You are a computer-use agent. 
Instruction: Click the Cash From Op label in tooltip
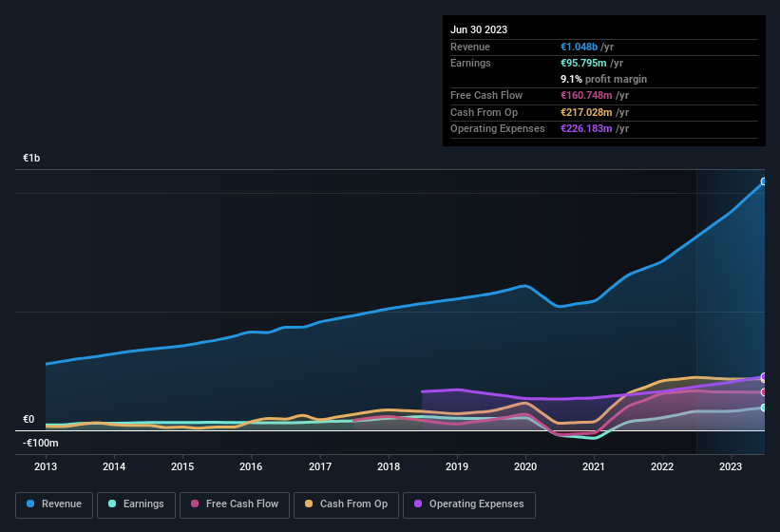tap(484, 112)
